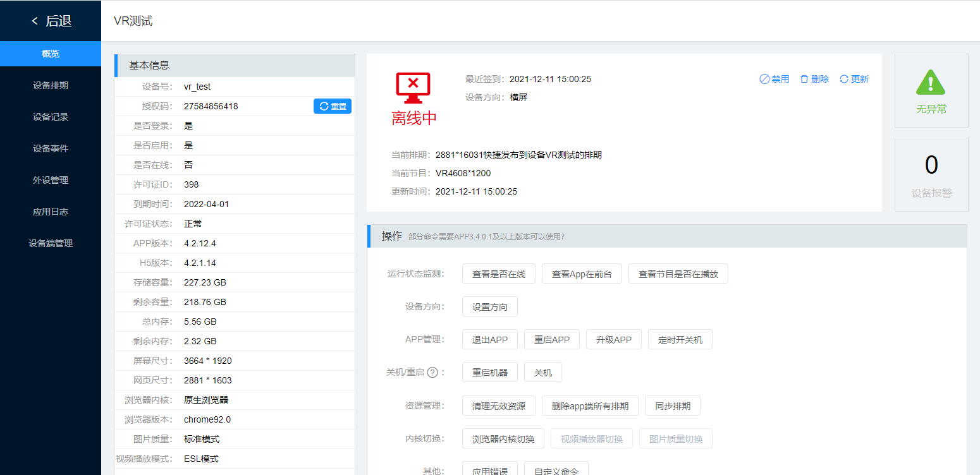Screen dimensions: 980x475
Task: Click 删除app端所有排期 button
Action: click(x=591, y=406)
